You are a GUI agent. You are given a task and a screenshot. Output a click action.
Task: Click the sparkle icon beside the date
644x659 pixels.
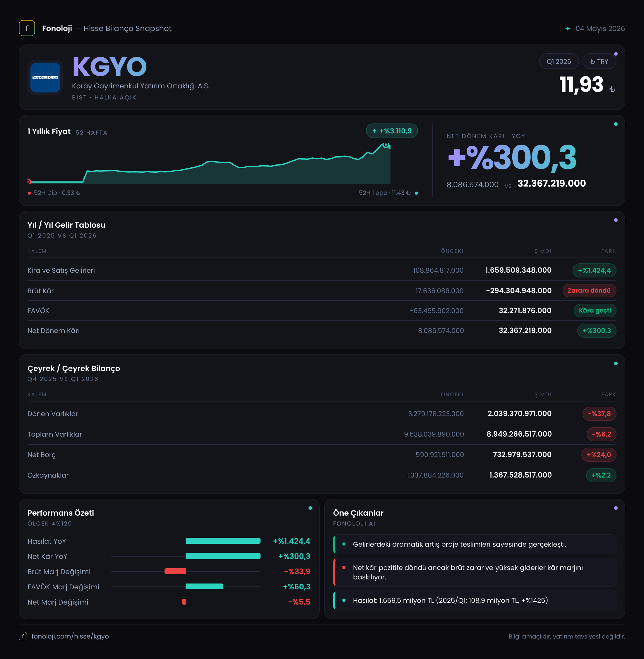568,29
